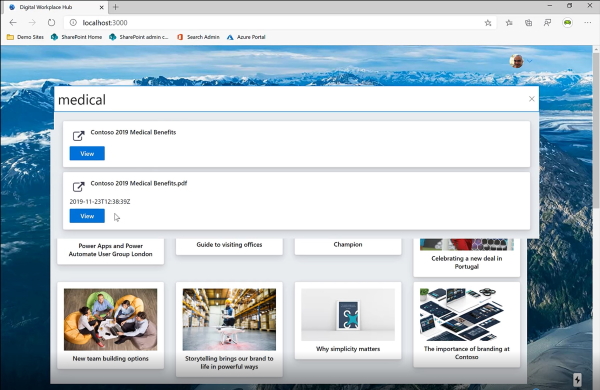This screenshot has height=390, width=600.
Task: Click open-link icon for Medical Benefits.pdf result
Action: (x=78, y=186)
